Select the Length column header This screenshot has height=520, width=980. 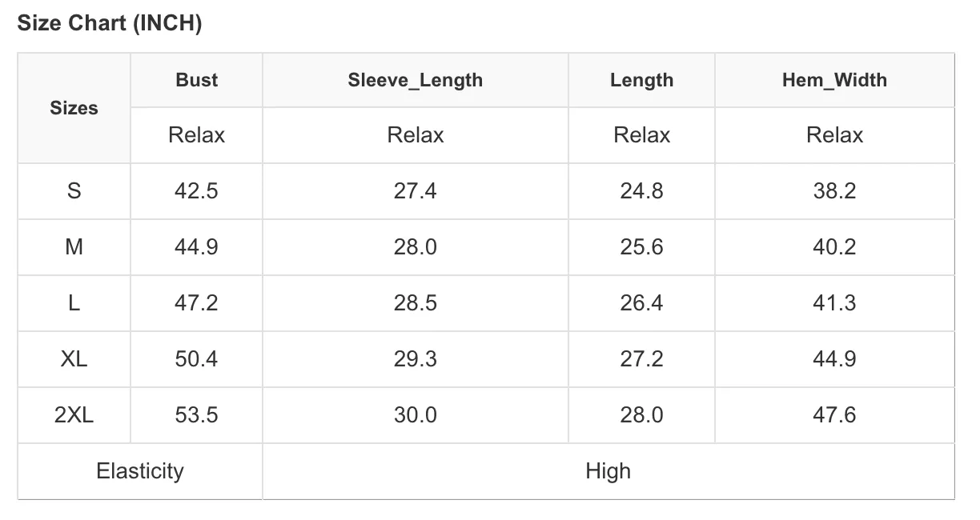coord(641,80)
